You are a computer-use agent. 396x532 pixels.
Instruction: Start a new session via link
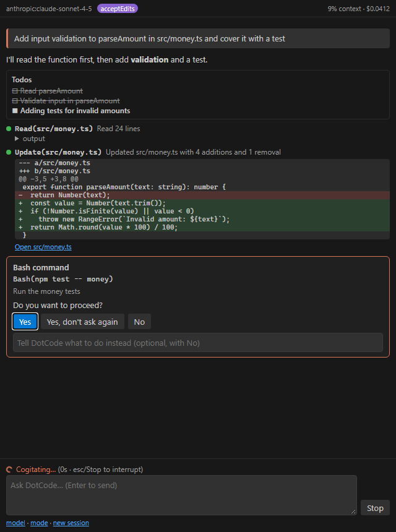(x=71, y=523)
